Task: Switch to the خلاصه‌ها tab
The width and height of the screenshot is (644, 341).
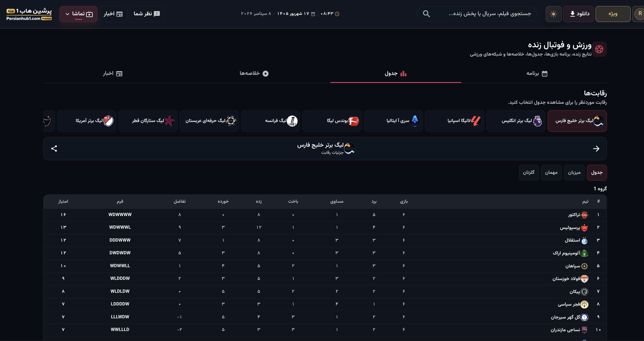Action: (x=254, y=74)
